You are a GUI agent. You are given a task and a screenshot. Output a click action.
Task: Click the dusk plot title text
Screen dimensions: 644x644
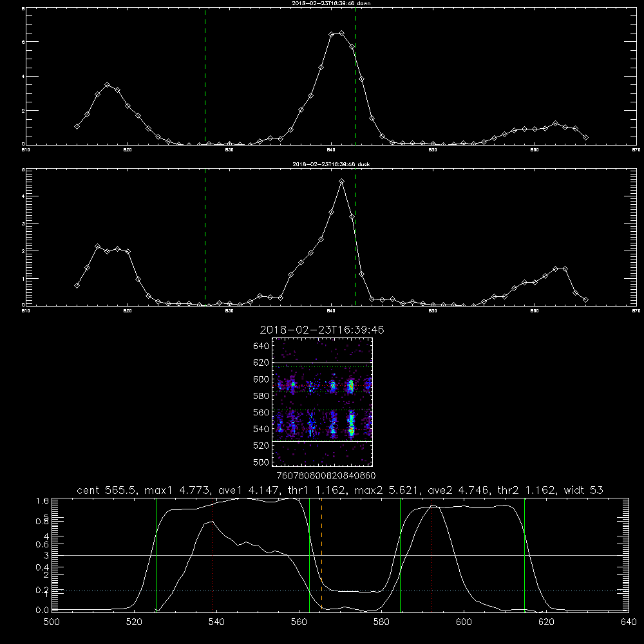pos(331,164)
